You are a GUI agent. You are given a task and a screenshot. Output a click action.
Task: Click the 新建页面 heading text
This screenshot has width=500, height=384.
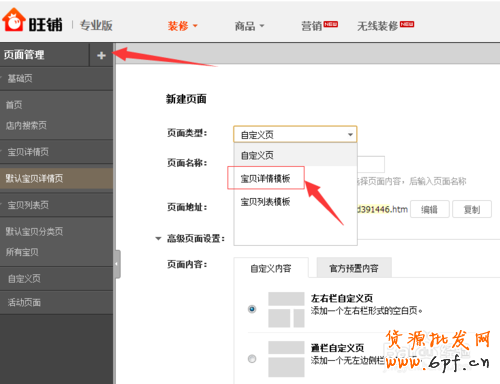tap(186, 99)
